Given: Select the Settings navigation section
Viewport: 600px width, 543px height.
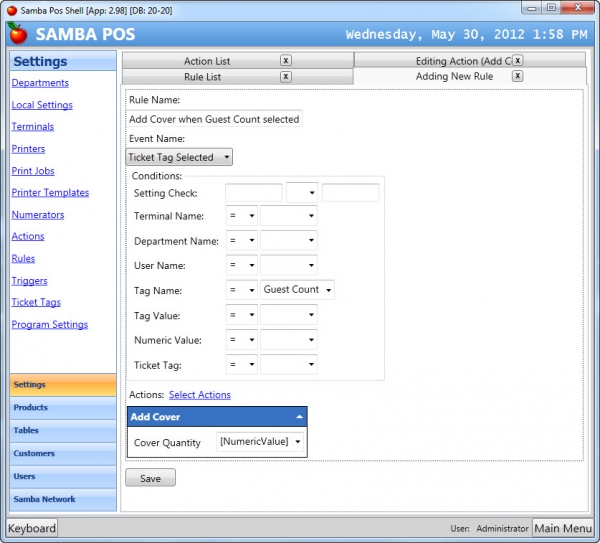Looking at the screenshot, I should [x=63, y=385].
